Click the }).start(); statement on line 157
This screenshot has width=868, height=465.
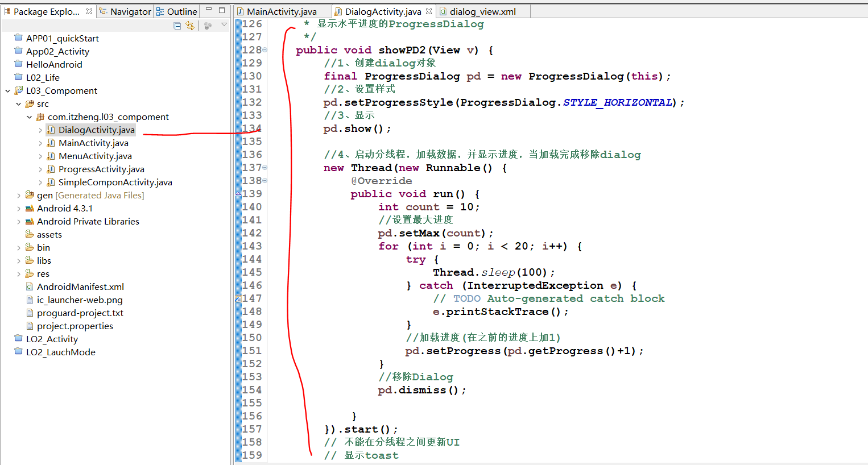tap(361, 429)
